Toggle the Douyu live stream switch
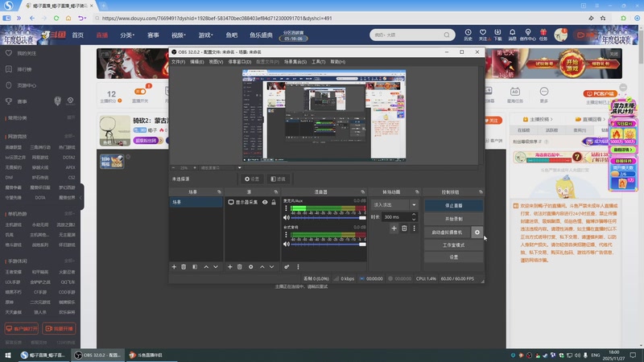 pos(140,92)
